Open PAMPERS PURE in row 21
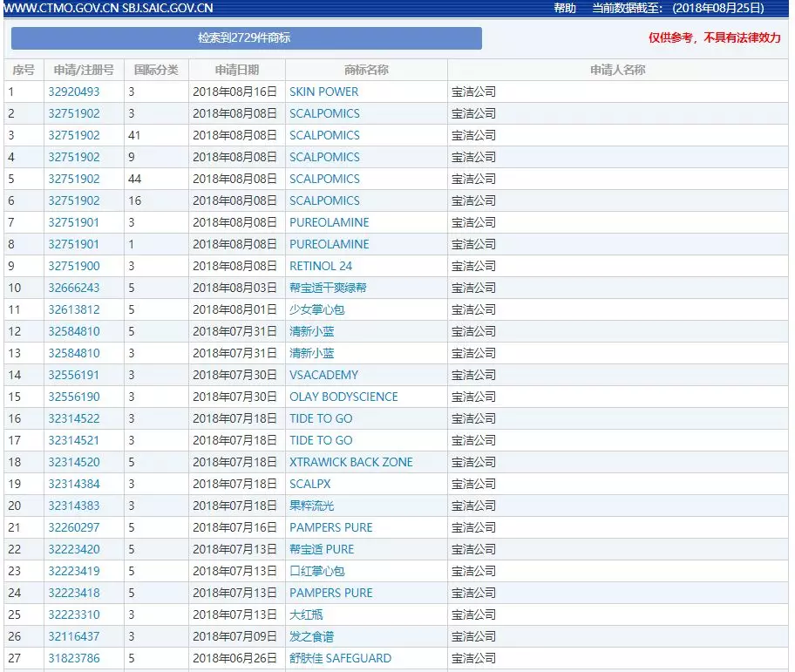 [x=331, y=527]
